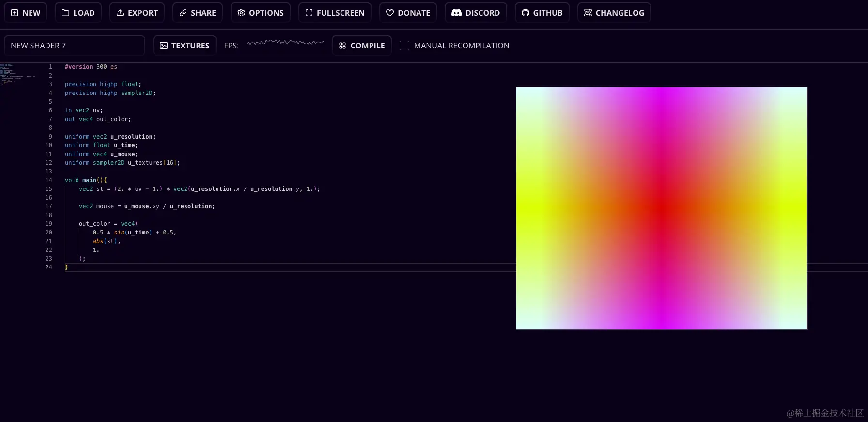Click line number 14 in gutter
The image size is (868, 422).
pyautogui.click(x=48, y=180)
